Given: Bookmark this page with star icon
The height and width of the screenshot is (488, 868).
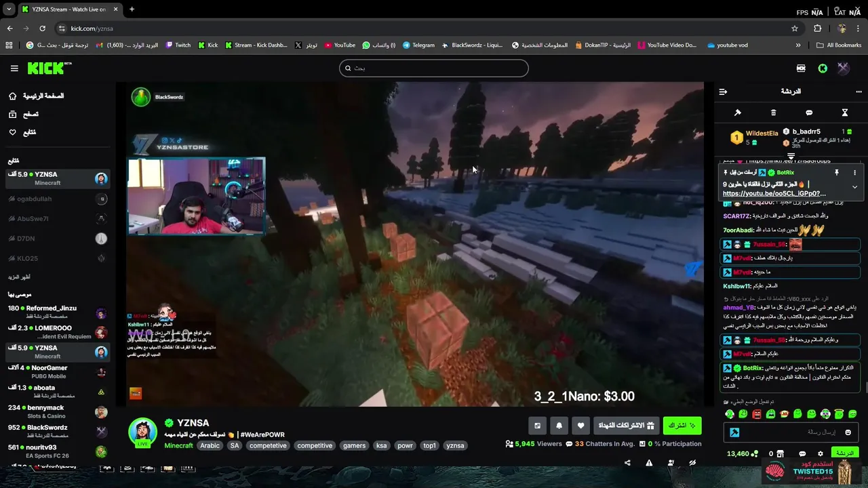Looking at the screenshot, I should pyautogui.click(x=795, y=28).
